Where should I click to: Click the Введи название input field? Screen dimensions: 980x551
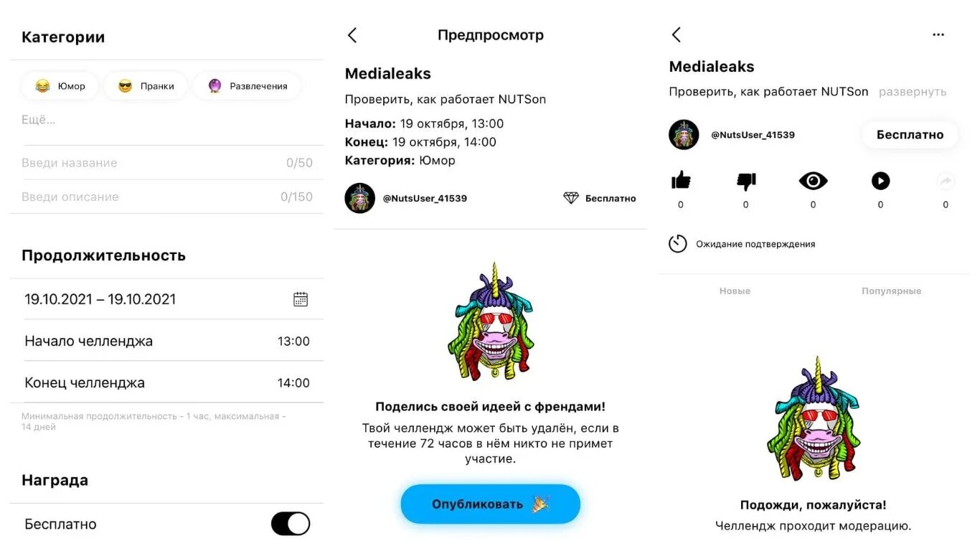click(167, 163)
